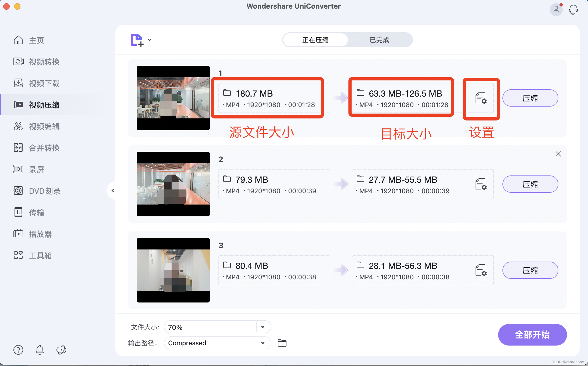Click the help question mark icon

pos(18,350)
